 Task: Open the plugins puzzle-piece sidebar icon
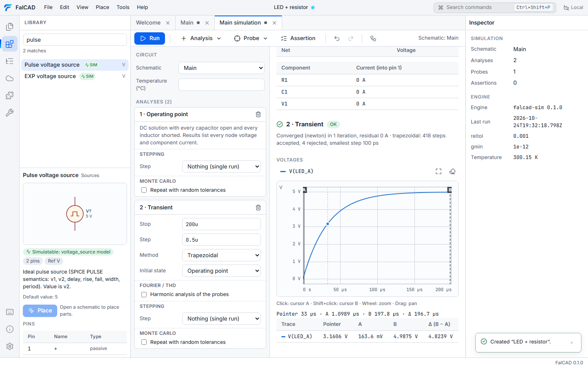click(10, 95)
